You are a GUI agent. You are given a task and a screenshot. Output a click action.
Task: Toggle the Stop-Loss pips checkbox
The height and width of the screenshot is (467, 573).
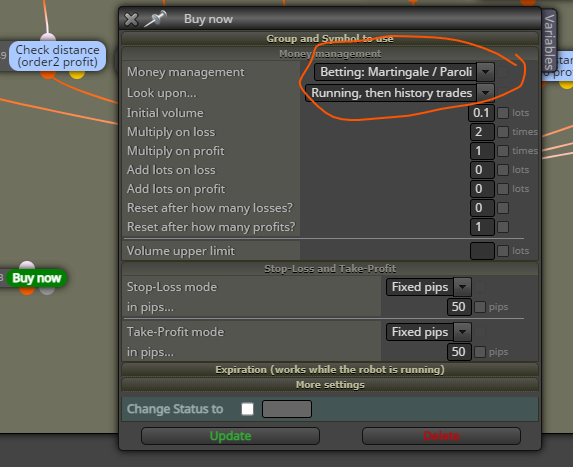click(480, 307)
